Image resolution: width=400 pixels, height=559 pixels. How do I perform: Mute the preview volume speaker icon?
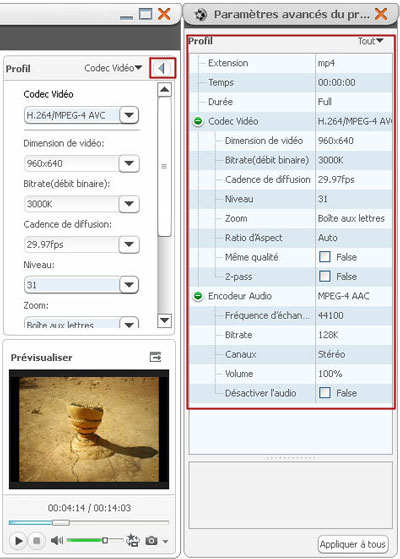[x=56, y=540]
